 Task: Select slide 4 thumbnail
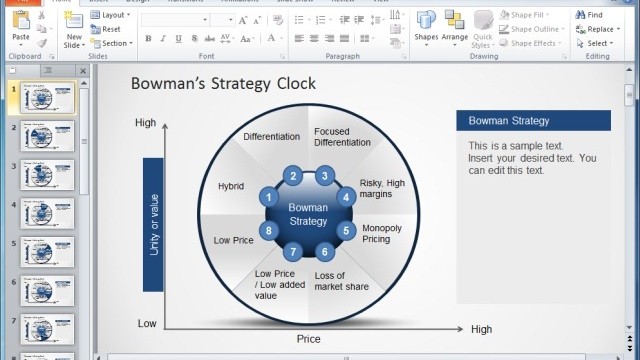[x=47, y=213]
